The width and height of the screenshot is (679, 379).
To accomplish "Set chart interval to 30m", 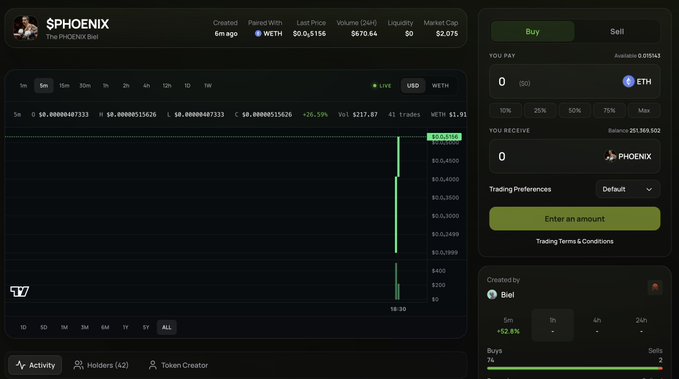I will (85, 86).
